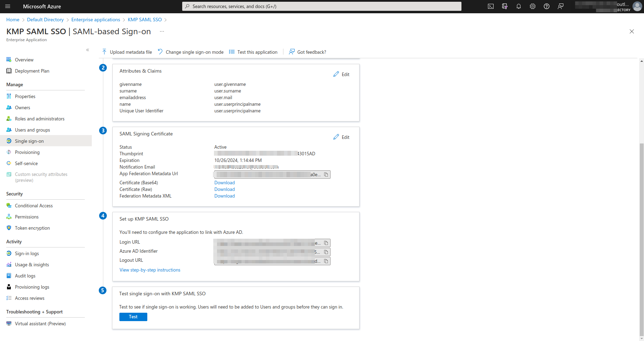The width and height of the screenshot is (644, 341).
Task: Click the KMP SAML SSO breadcrumb
Action: coord(145,20)
